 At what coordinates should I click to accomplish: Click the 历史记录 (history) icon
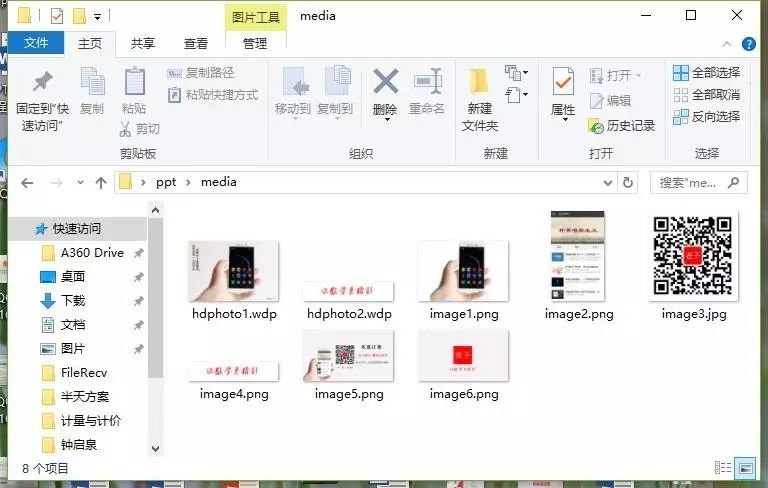tap(597, 126)
